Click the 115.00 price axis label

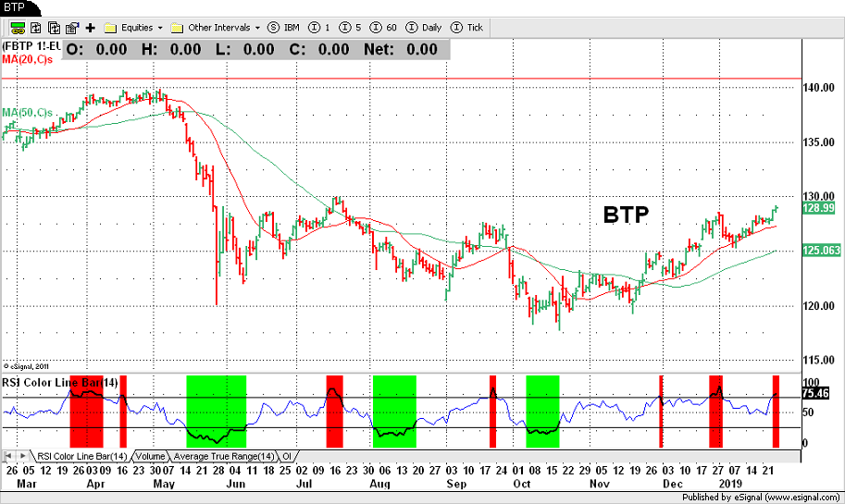pos(818,360)
